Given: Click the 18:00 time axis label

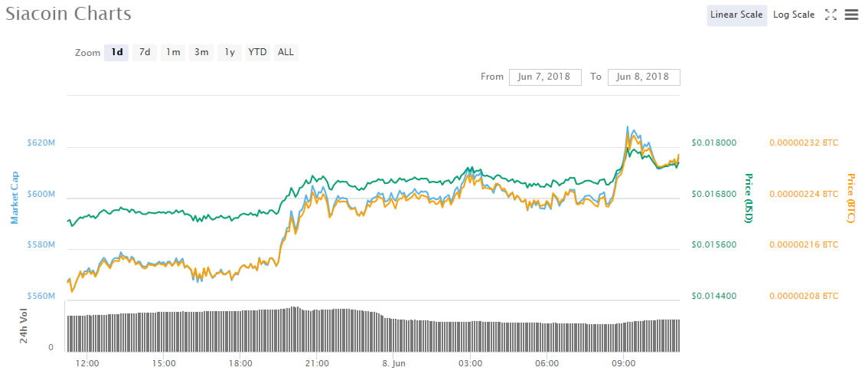Looking at the screenshot, I should 241,364.
